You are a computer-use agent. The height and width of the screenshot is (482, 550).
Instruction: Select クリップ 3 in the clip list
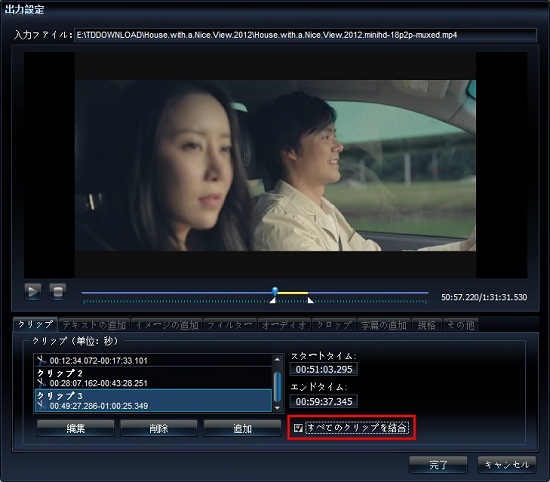point(153,400)
